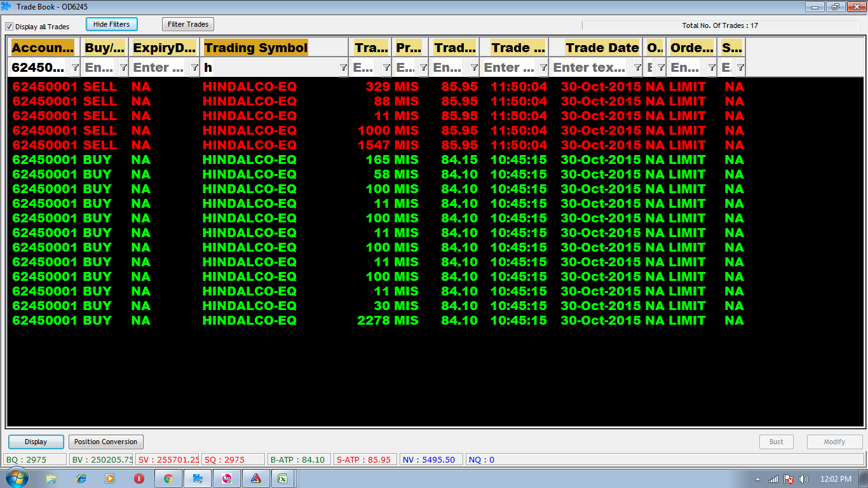This screenshot has width=868, height=488.
Task: Click the Trade Date column header
Action: pos(602,48)
